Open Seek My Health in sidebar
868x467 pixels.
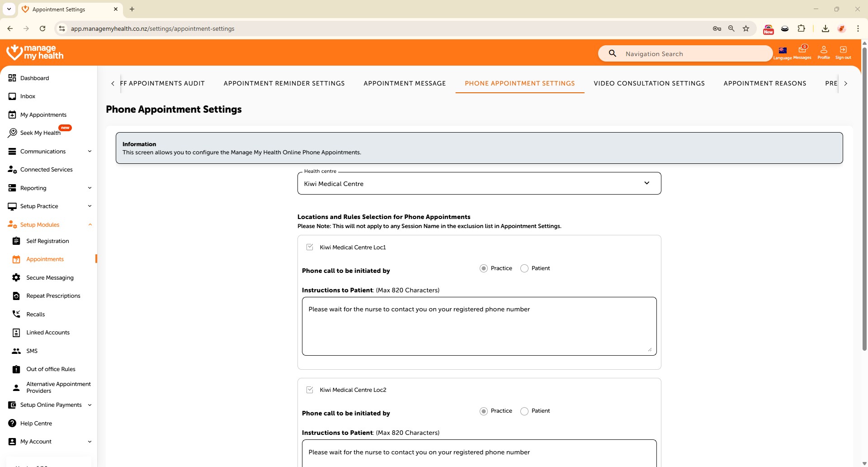point(40,133)
